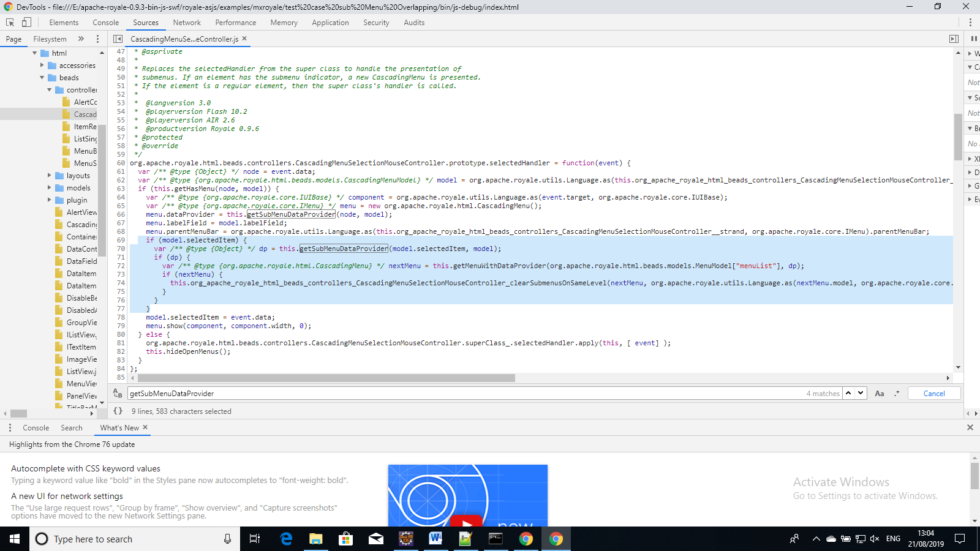This screenshot has height=551, width=980.
Task: Switch to the Console panel tab
Action: 106,23
